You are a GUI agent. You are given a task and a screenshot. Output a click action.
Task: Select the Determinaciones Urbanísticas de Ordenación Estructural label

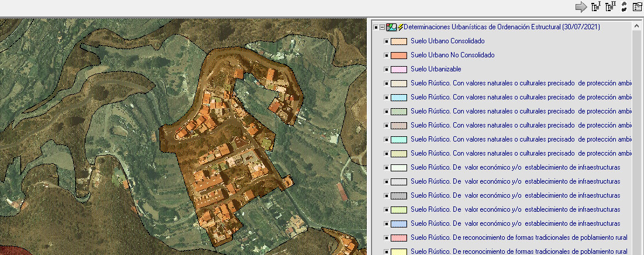tap(502, 27)
